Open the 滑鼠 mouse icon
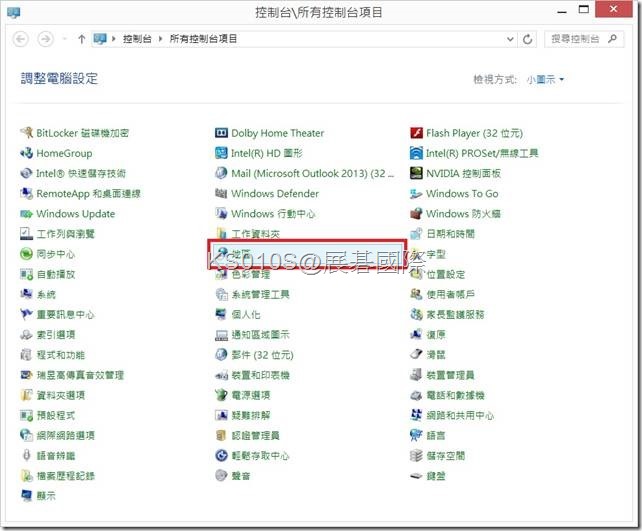This screenshot has height=531, width=642. click(416, 354)
